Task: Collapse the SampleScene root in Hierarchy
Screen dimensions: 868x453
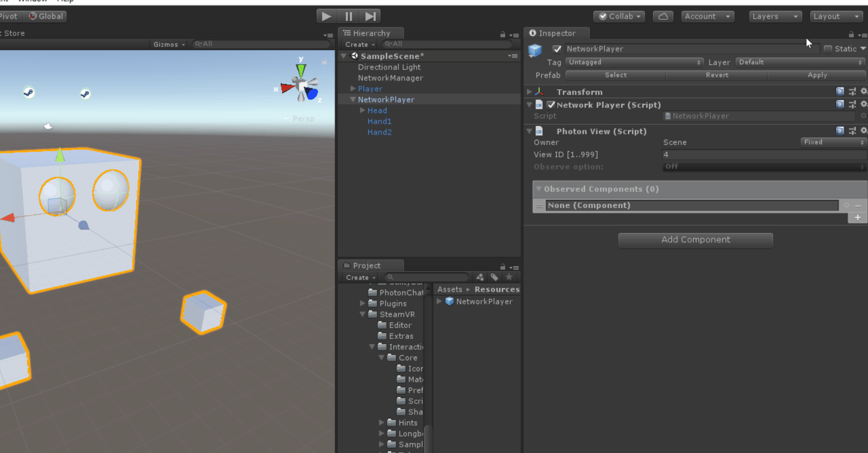Action: (x=344, y=56)
